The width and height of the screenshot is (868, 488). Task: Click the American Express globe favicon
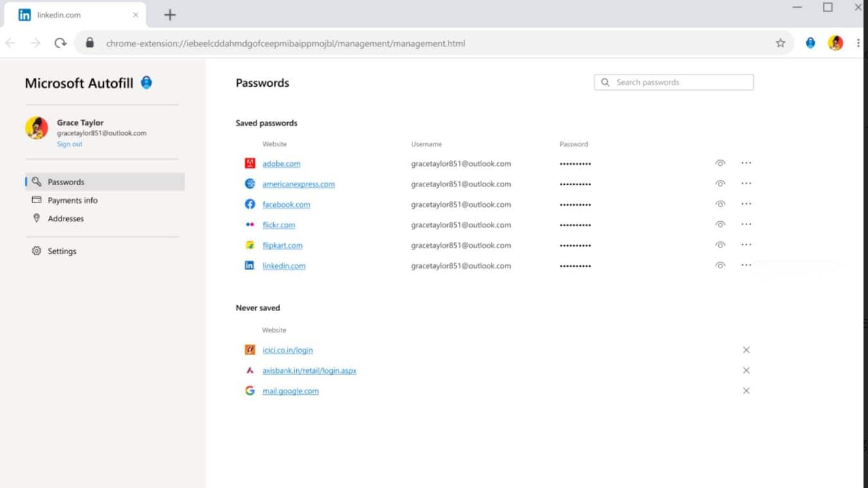(x=250, y=184)
